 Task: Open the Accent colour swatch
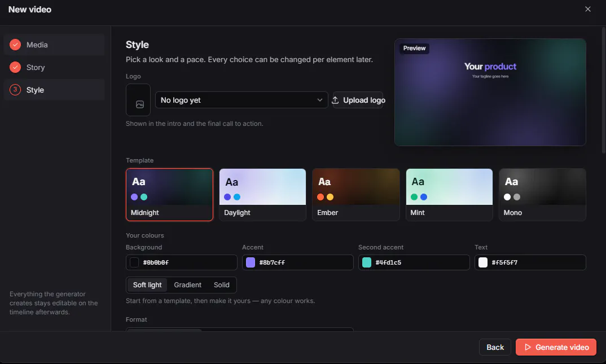tap(251, 262)
